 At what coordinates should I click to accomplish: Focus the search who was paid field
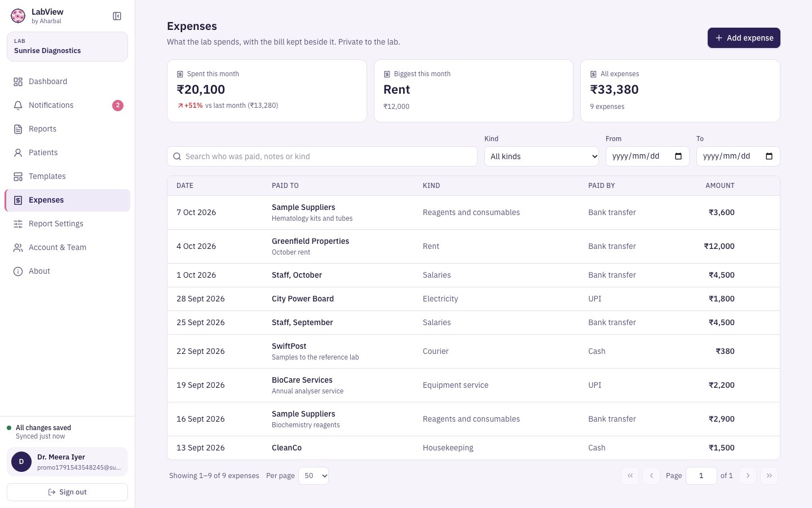[322, 156]
